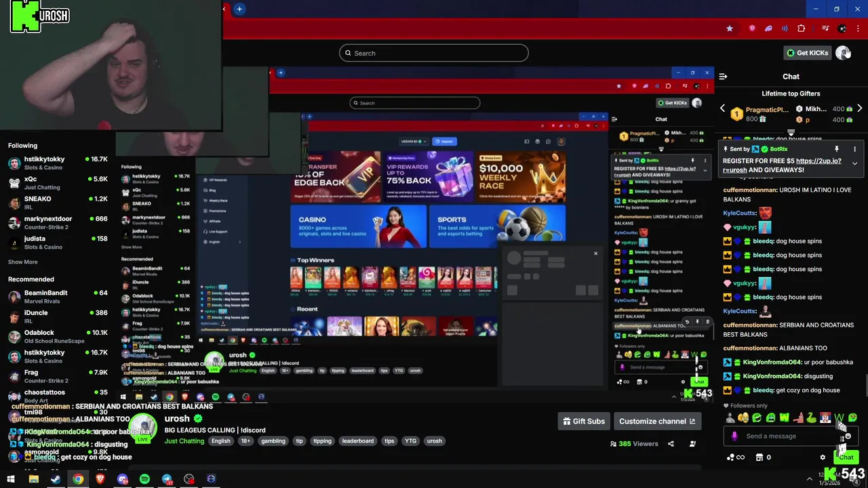Open the browser extensions puzzle icon

[x=802, y=28]
